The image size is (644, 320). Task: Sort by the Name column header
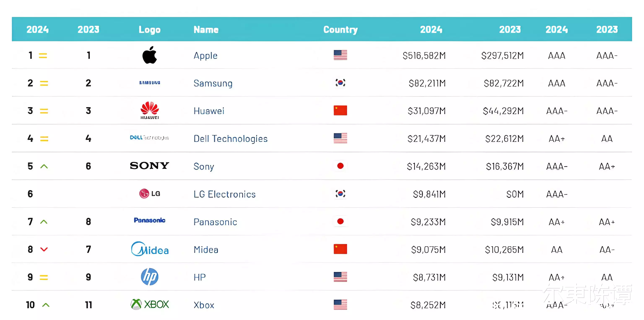[x=206, y=30]
